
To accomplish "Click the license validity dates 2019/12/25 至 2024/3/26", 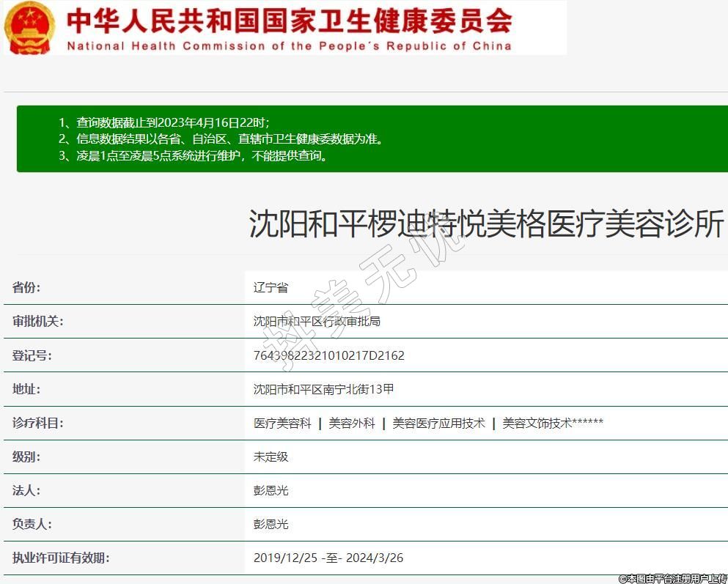I will click(328, 558).
